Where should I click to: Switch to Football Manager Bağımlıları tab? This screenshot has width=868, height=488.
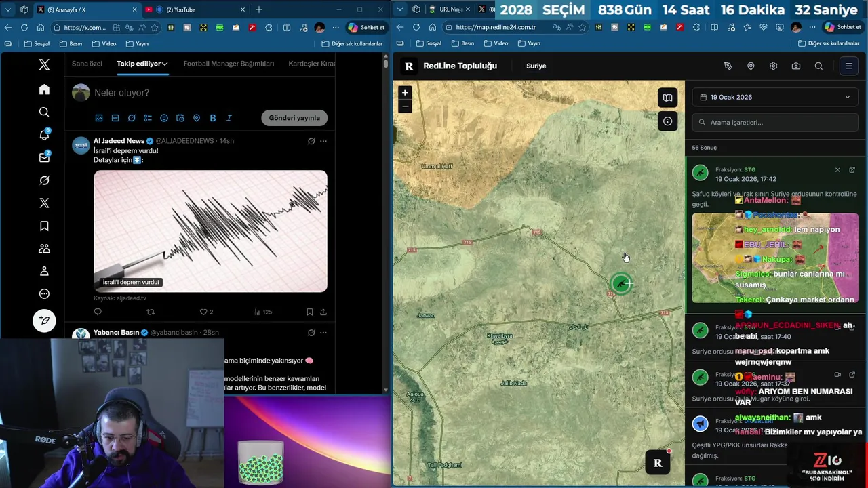[x=229, y=64]
